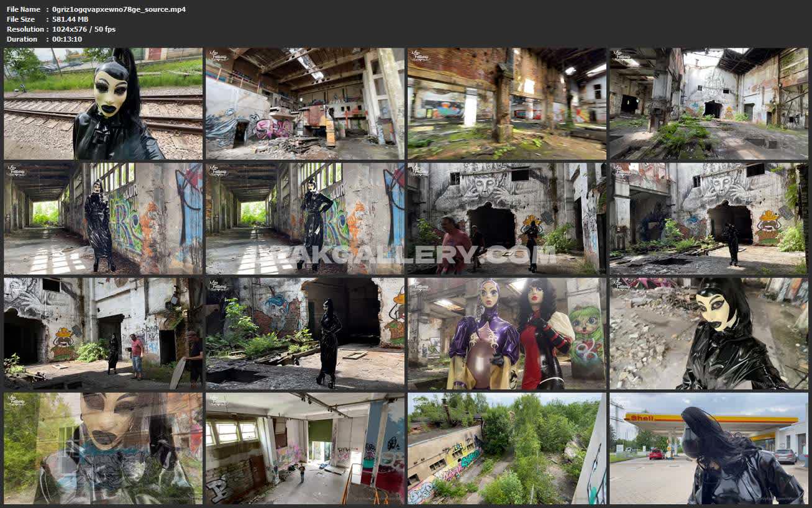
Task: Select the thumbnail of figure standing near floor hole
Action: pos(305,333)
